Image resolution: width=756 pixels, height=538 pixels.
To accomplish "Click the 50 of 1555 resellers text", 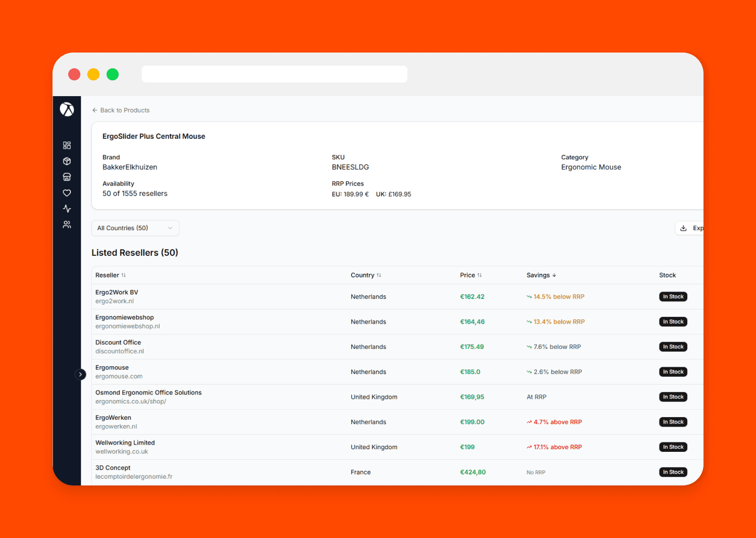I will click(x=135, y=194).
